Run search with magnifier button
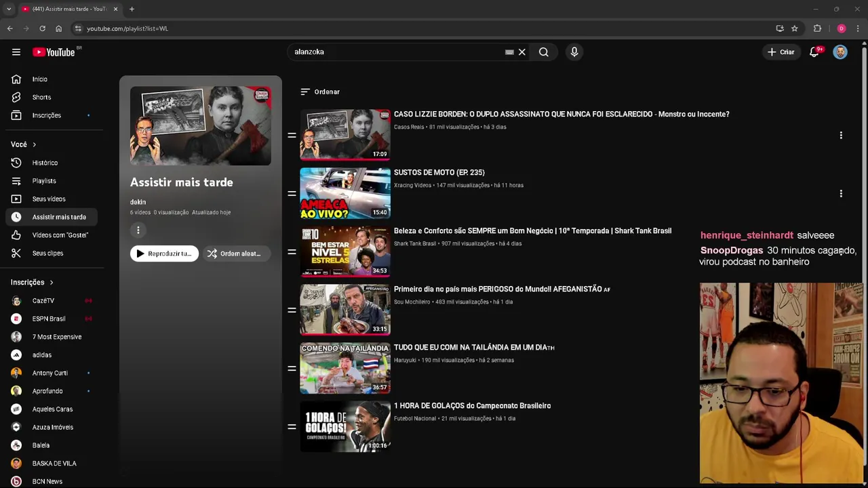The image size is (868, 488). [544, 52]
